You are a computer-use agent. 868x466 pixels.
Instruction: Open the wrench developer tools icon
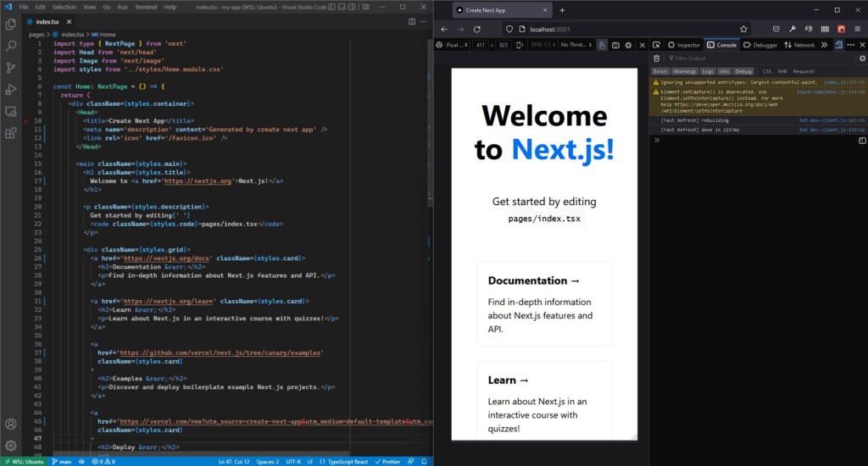click(x=793, y=30)
